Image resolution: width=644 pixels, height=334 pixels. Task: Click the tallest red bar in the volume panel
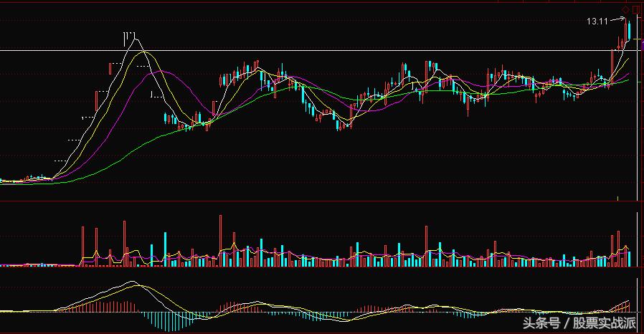coord(221,241)
